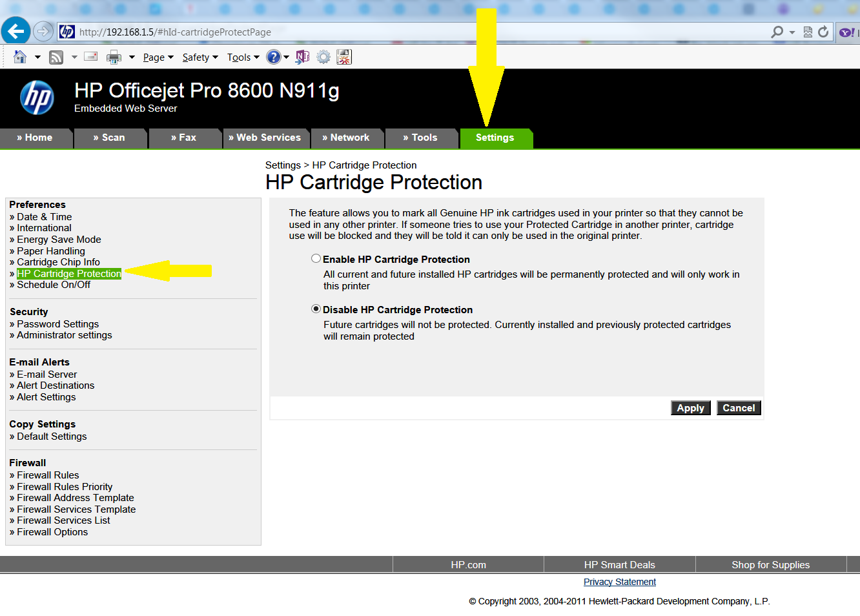
Task: Open Cartridge Chip Info
Action: pyautogui.click(x=59, y=262)
